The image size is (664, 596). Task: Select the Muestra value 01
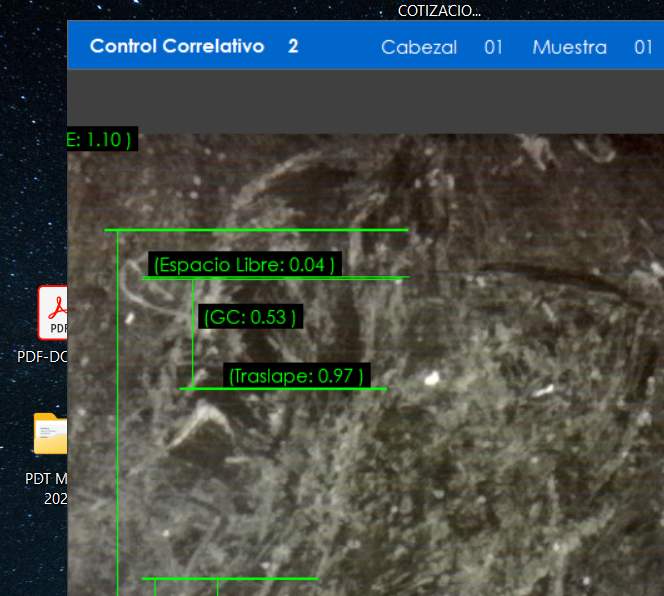pos(643,47)
